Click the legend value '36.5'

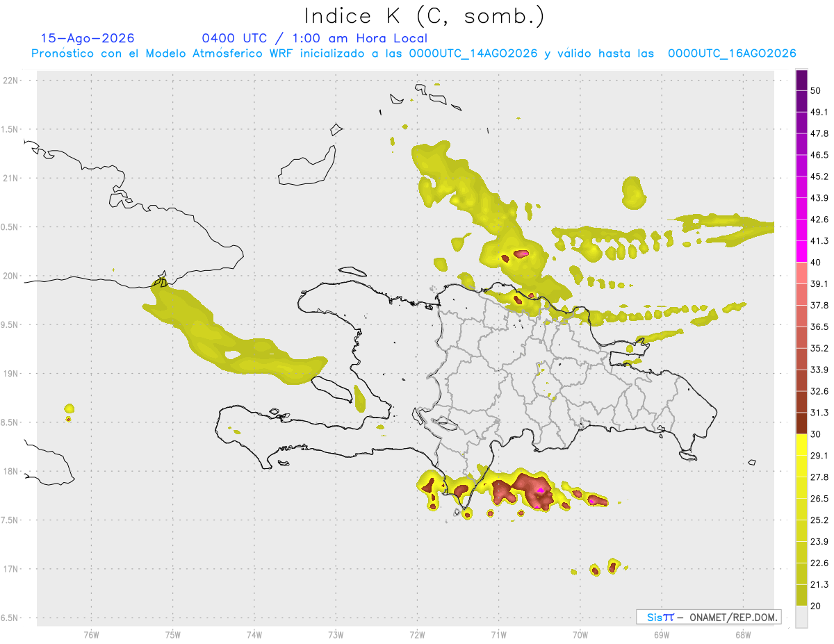tap(819, 327)
